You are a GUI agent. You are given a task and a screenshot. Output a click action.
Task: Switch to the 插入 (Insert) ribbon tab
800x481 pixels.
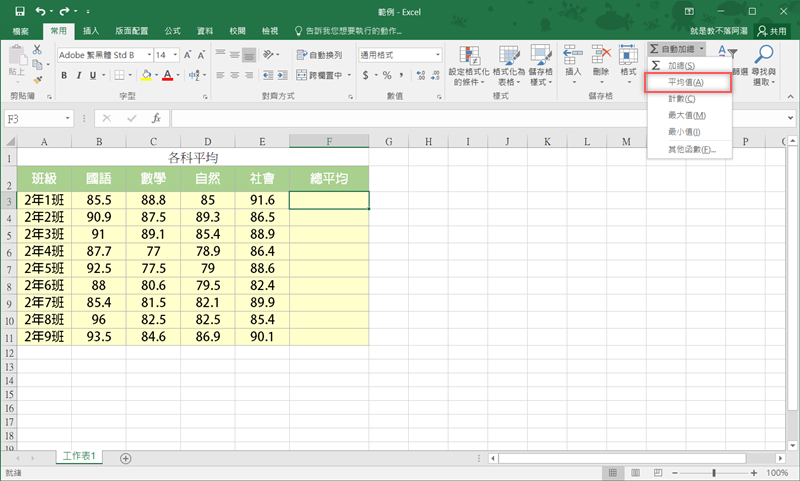point(91,31)
